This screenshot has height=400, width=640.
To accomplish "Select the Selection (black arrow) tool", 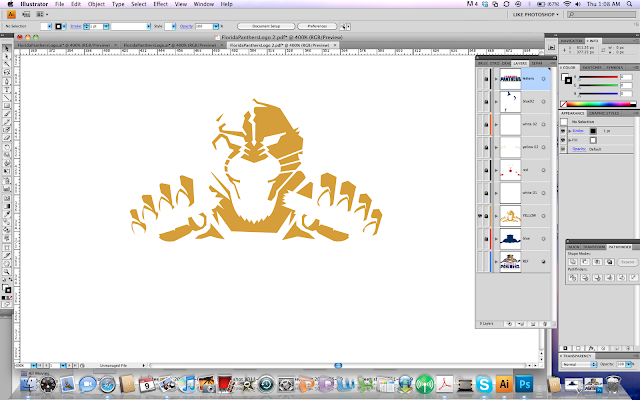I will pos(7,48).
